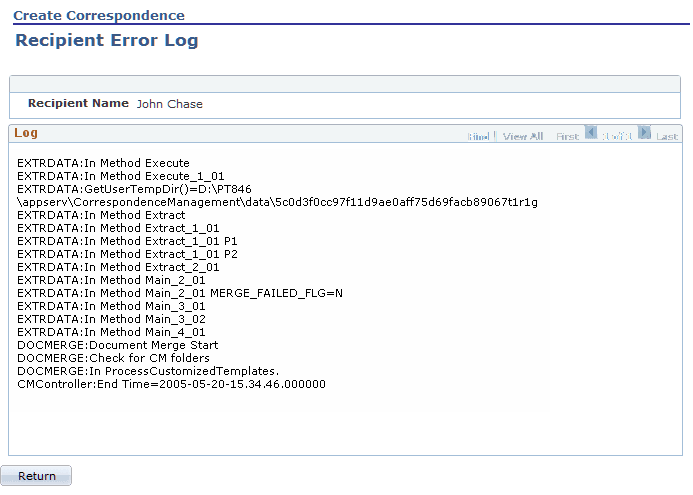Select the appserv CorrespondenceManagement data path line
The height and width of the screenshot is (495, 693).
(278, 202)
